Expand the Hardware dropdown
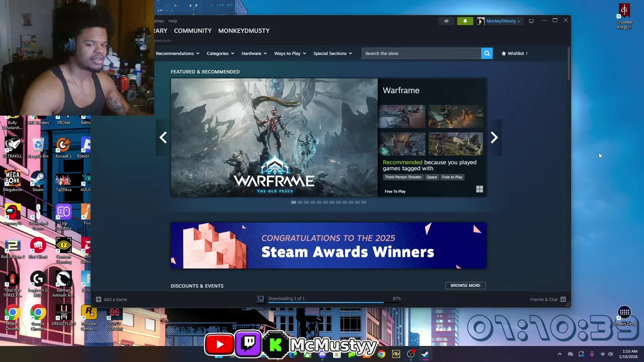This screenshot has height=362, width=644. click(254, 53)
